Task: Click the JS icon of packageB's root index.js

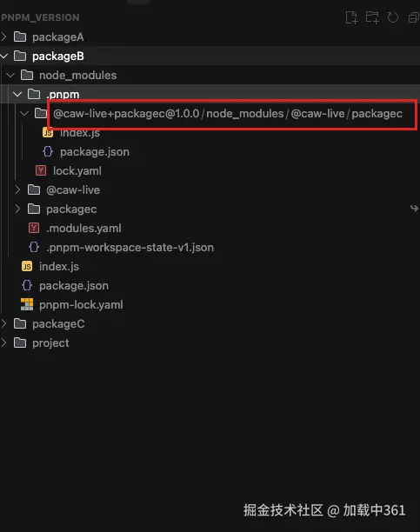Action: tap(27, 266)
